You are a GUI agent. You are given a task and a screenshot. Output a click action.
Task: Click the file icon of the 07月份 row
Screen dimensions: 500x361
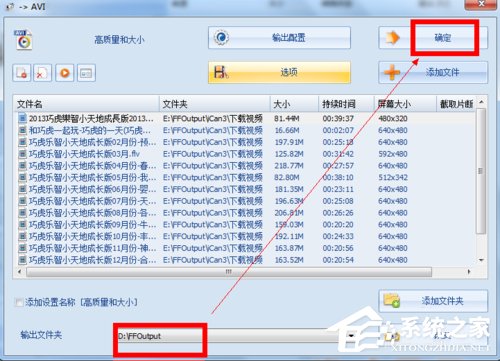pyautogui.click(x=22, y=201)
